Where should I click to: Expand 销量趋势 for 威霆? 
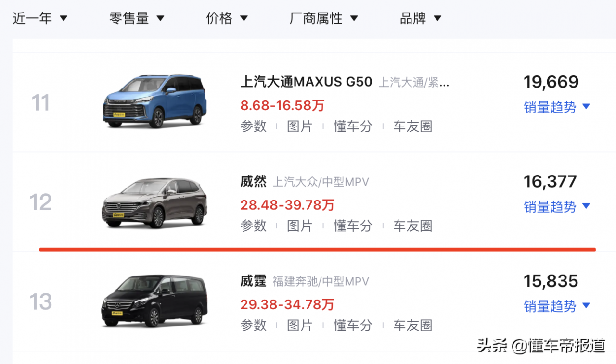click(x=557, y=306)
